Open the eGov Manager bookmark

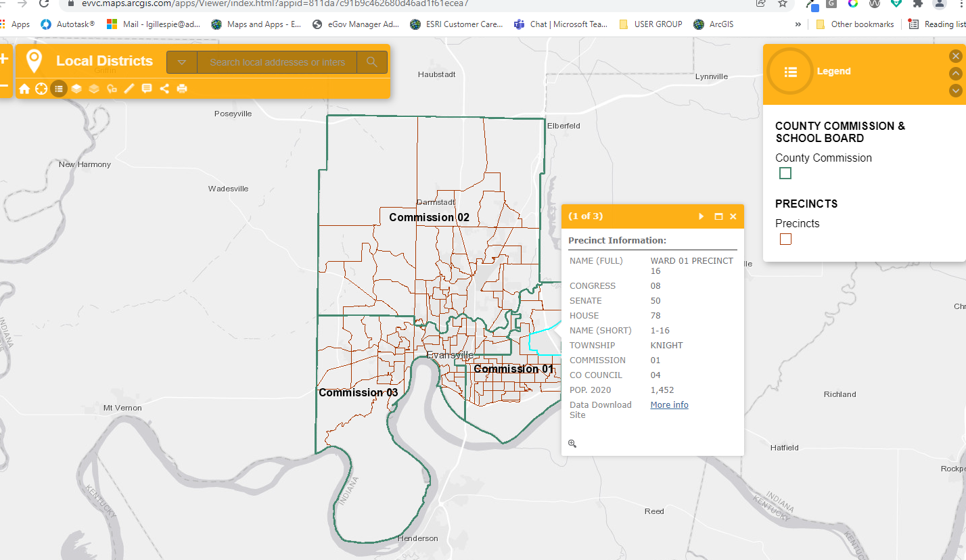tap(355, 24)
